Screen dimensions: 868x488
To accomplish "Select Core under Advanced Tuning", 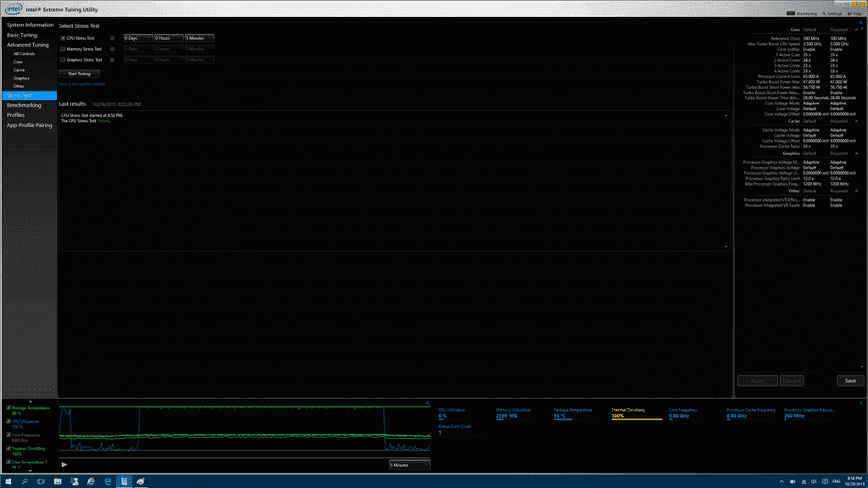I will pos(19,62).
